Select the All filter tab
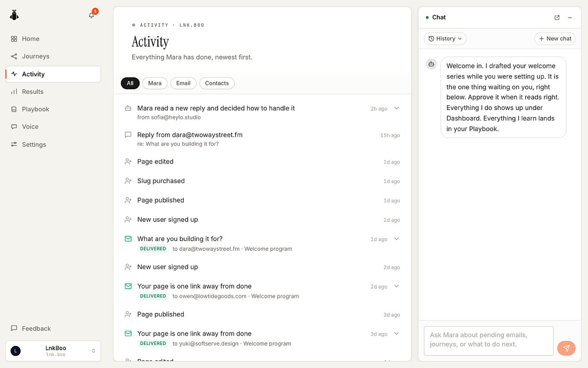Image resolution: width=588 pixels, height=368 pixels. click(130, 83)
